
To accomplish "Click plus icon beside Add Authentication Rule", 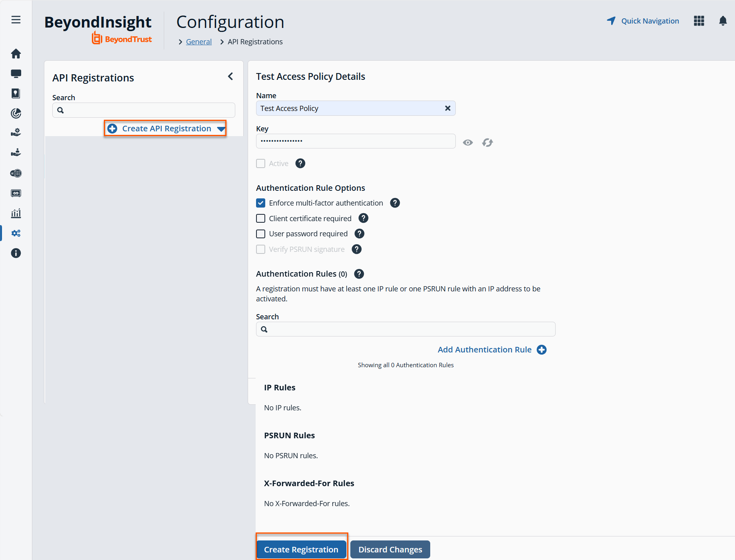I will (542, 350).
